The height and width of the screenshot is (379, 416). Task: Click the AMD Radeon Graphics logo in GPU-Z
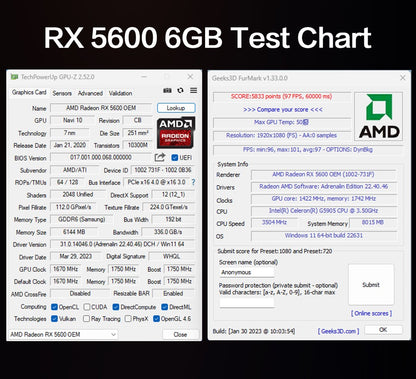click(176, 133)
